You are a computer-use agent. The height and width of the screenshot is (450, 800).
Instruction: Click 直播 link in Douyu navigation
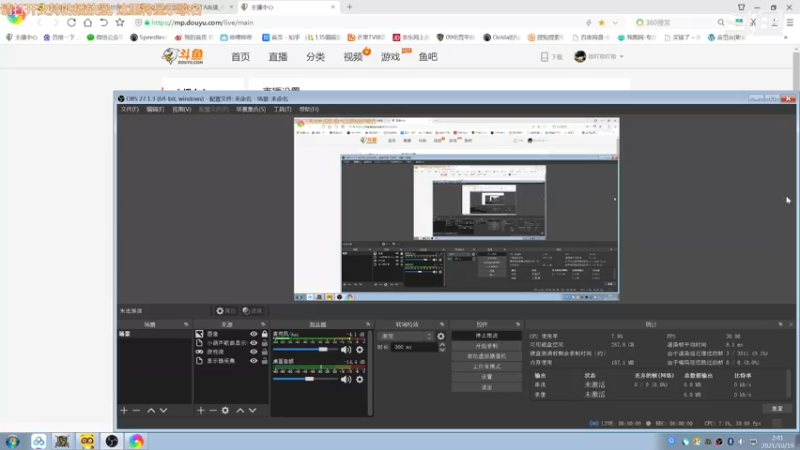click(278, 57)
